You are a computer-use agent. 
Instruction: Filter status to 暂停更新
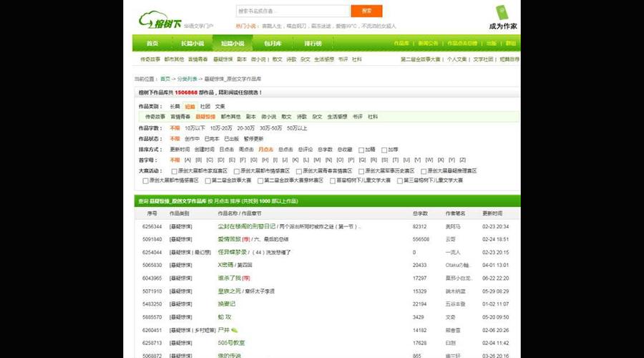click(253, 139)
